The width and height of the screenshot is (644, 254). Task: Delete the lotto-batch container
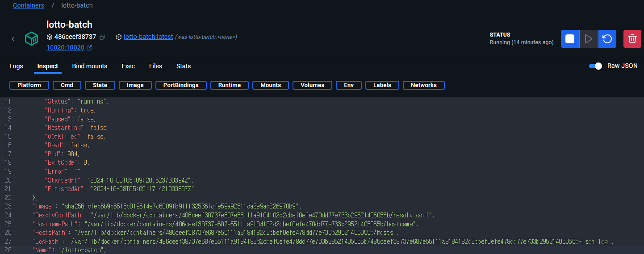[x=632, y=39]
